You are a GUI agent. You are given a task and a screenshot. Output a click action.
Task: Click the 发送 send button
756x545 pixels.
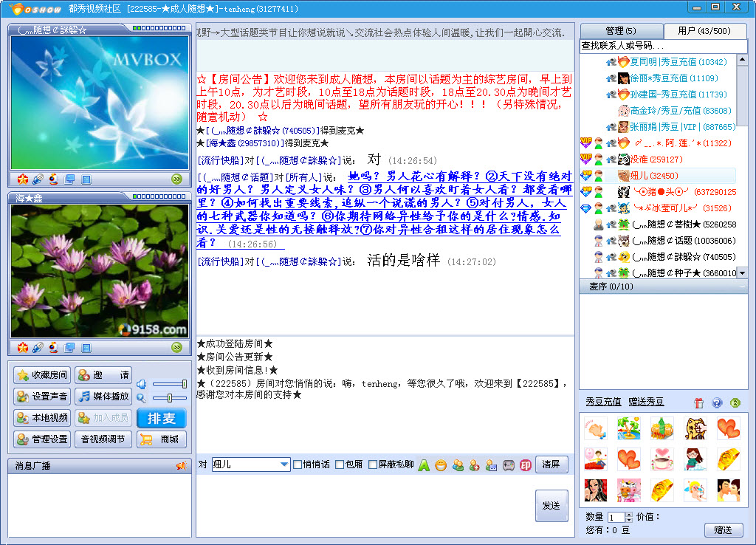551,505
